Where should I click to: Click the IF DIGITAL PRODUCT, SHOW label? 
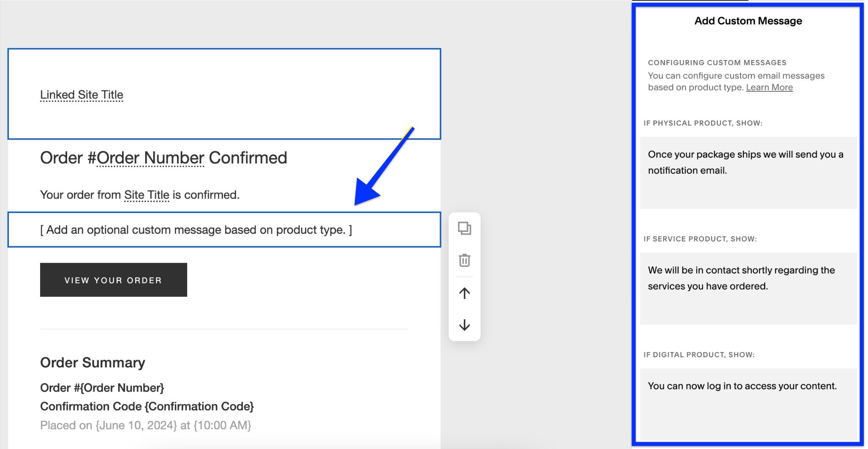(699, 355)
